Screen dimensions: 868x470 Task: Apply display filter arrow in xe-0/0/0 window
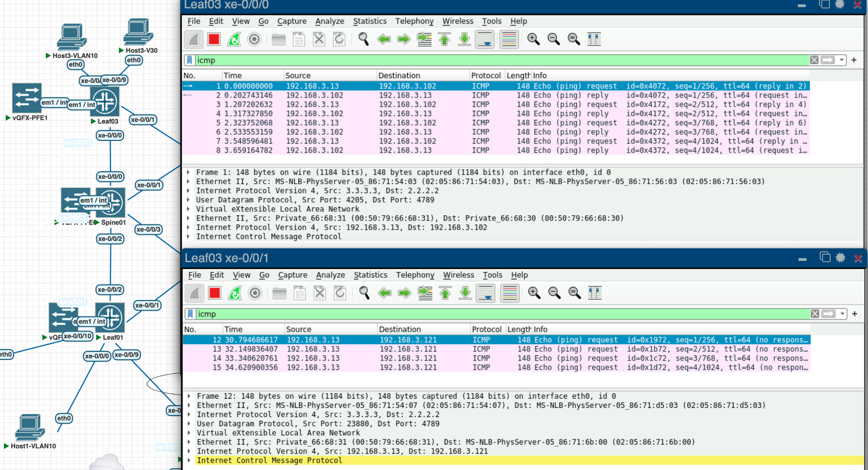(x=828, y=60)
